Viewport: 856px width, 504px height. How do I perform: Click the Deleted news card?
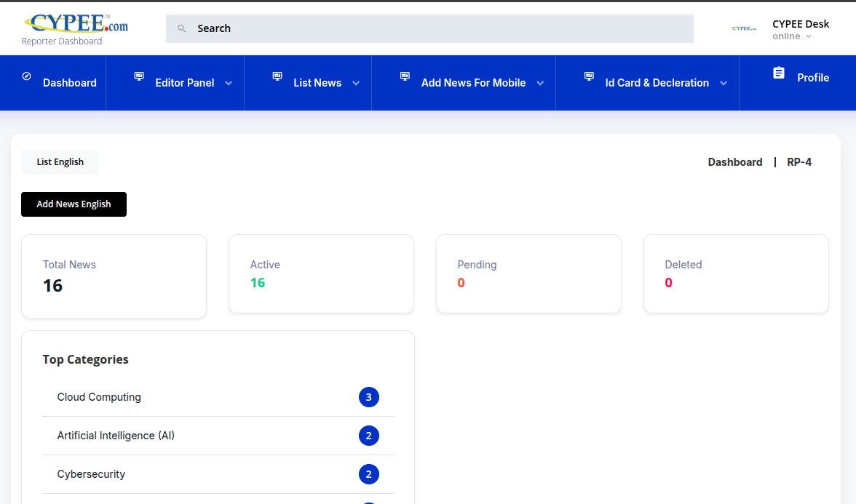coord(736,273)
